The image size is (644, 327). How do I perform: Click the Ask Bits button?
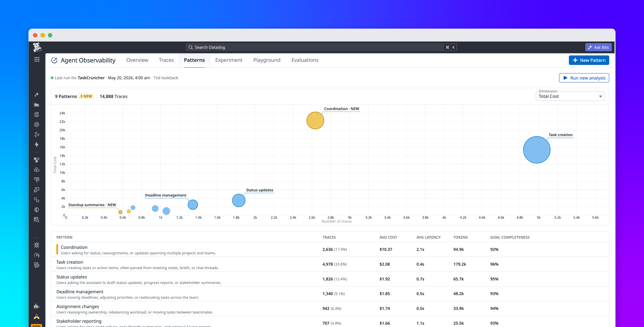(598, 47)
